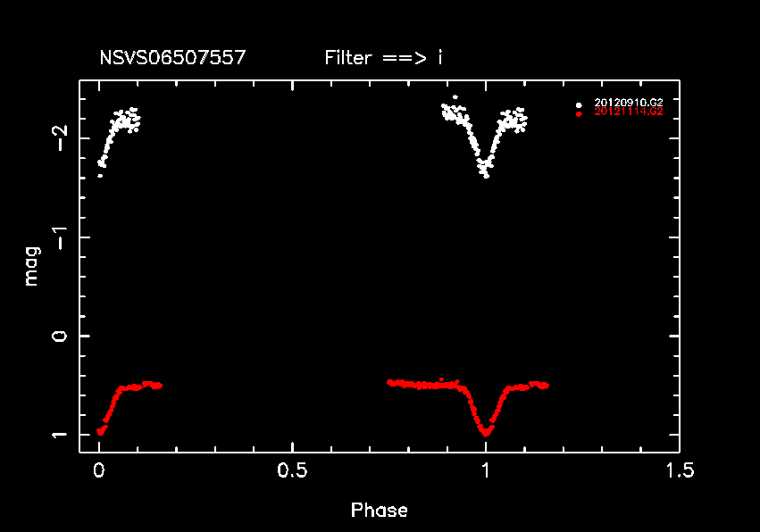Click the red legend marker for 20121114.G2

[579, 112]
